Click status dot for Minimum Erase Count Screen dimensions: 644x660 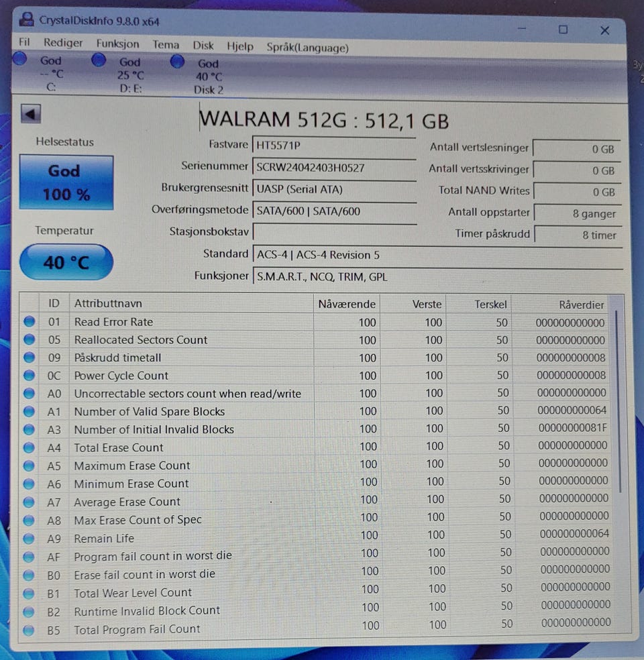(x=29, y=484)
